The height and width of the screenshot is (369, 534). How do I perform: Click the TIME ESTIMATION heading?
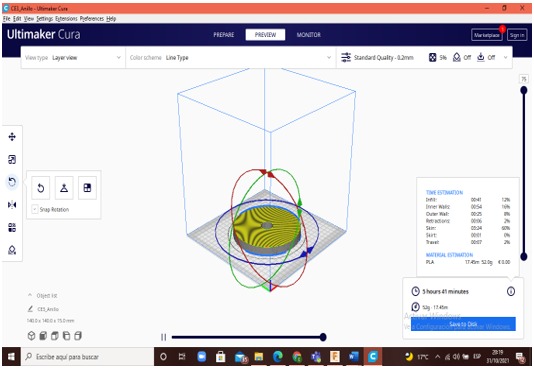444,192
